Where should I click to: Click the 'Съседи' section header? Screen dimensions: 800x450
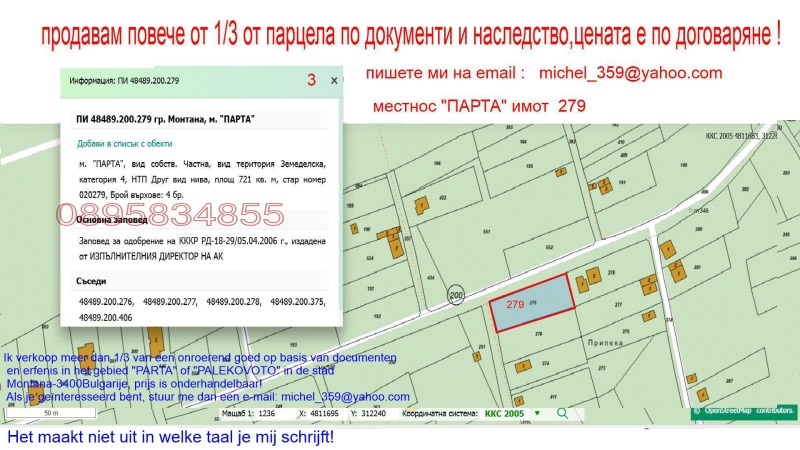[91, 281]
